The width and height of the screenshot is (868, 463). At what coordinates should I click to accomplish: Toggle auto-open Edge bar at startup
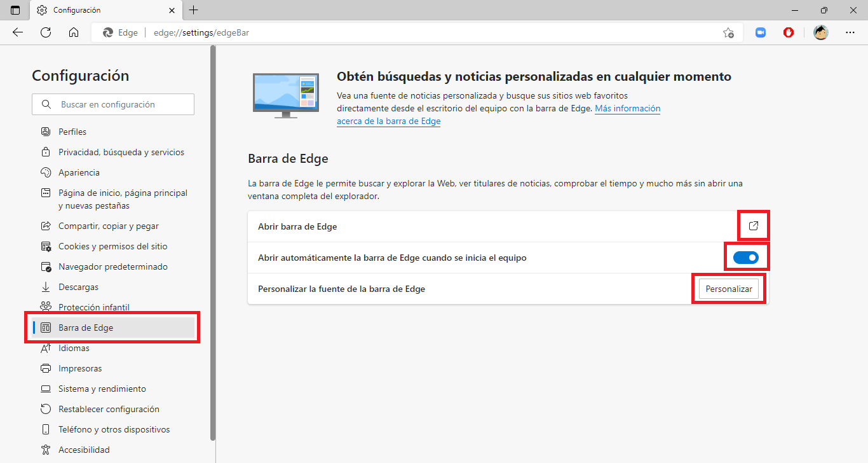pos(746,258)
